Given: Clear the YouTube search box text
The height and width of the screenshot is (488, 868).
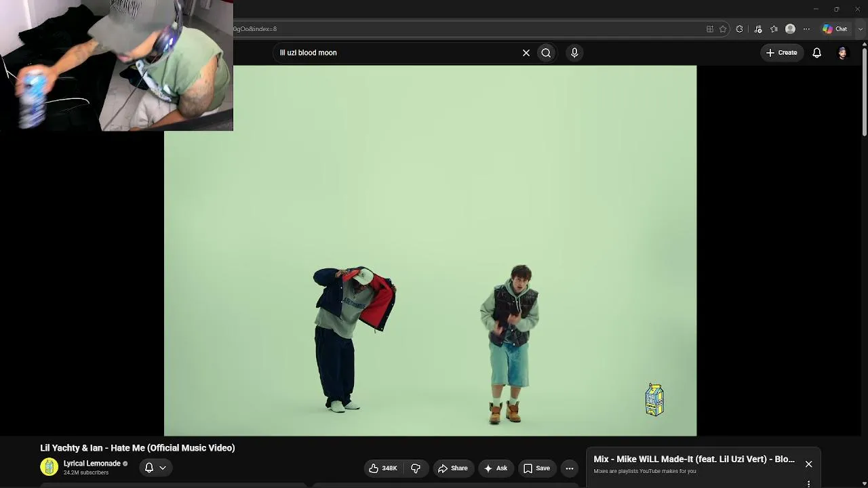Looking at the screenshot, I should [x=526, y=53].
